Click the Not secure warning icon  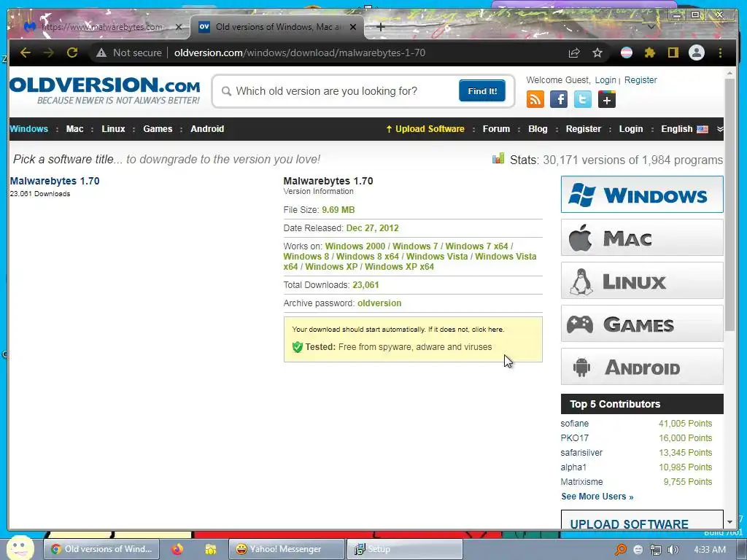pos(101,52)
